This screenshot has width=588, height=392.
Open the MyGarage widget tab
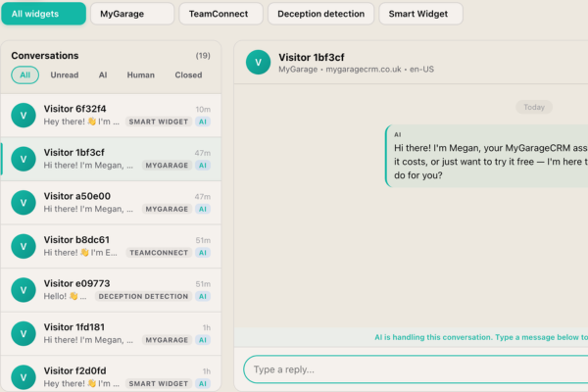[x=132, y=14]
